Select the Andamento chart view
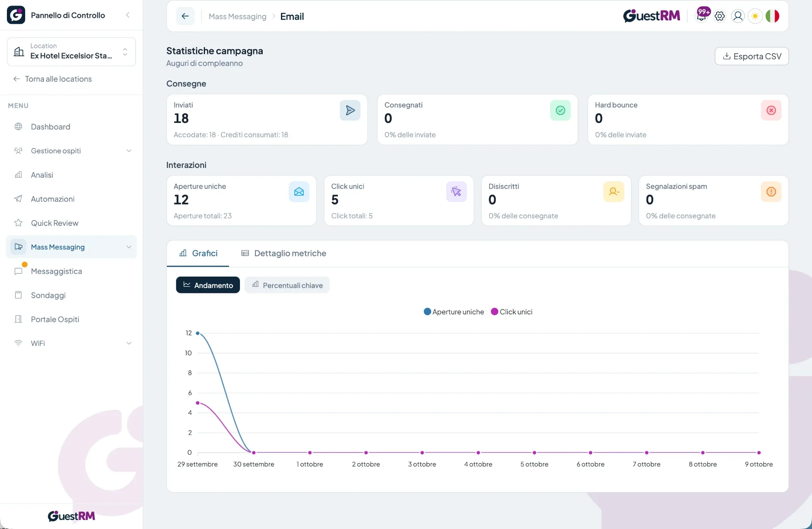Screen dimensions: 812x529 tap(208, 285)
